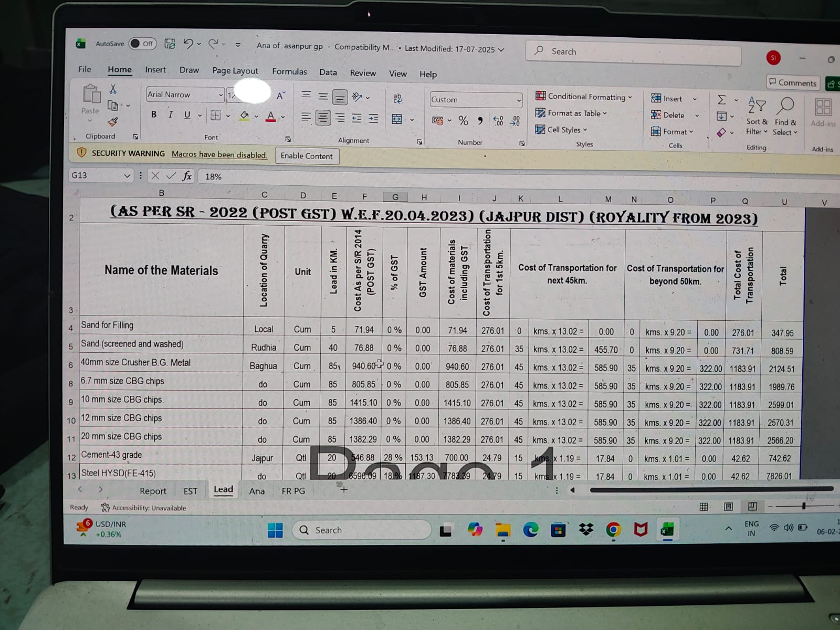Click the AutoSum sigma icon
The height and width of the screenshot is (630, 840).
point(722,100)
